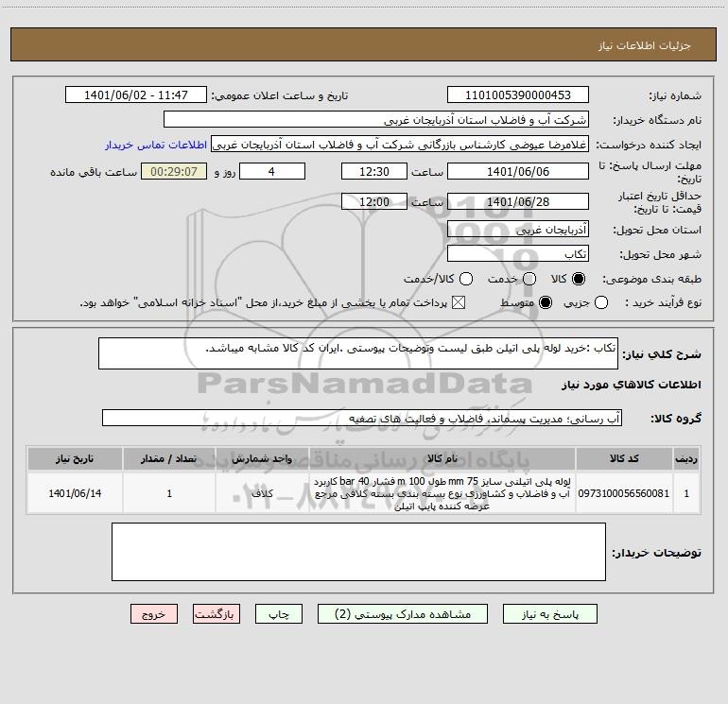Click the delivery city field تکاب
The height and width of the screenshot is (704, 728).
click(518, 254)
